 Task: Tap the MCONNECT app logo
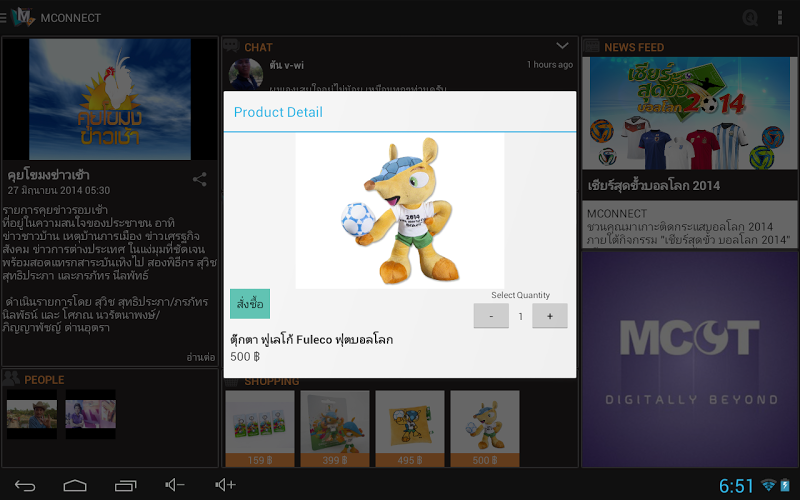(x=23, y=17)
